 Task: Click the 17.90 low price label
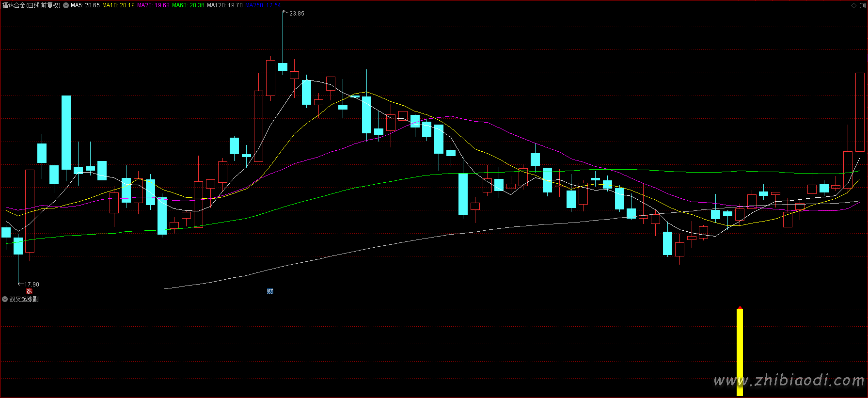click(x=32, y=285)
